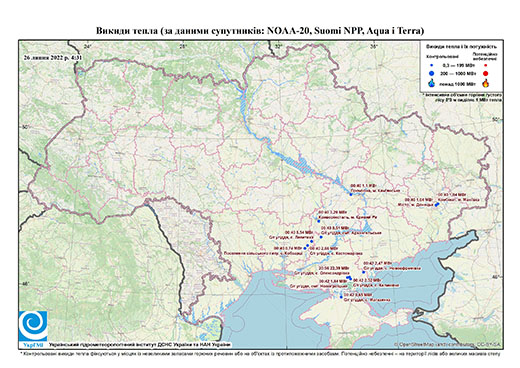Click the southernmost blue marker near Crimea

[341, 297]
